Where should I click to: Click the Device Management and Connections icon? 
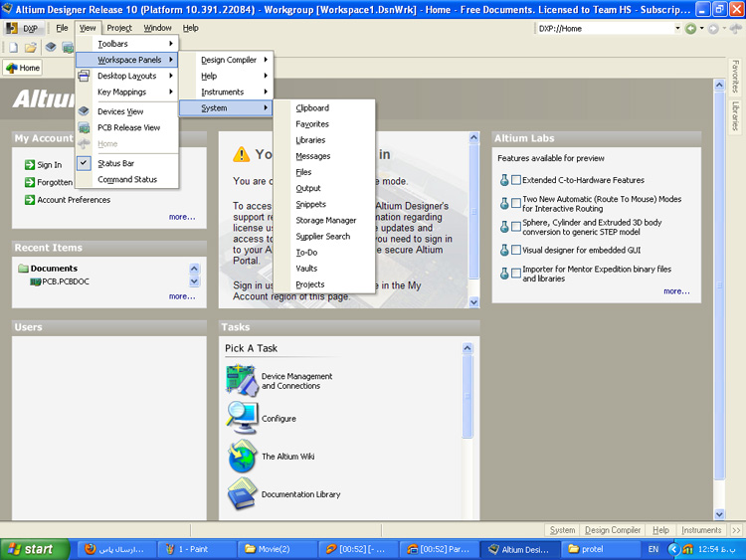click(x=242, y=380)
